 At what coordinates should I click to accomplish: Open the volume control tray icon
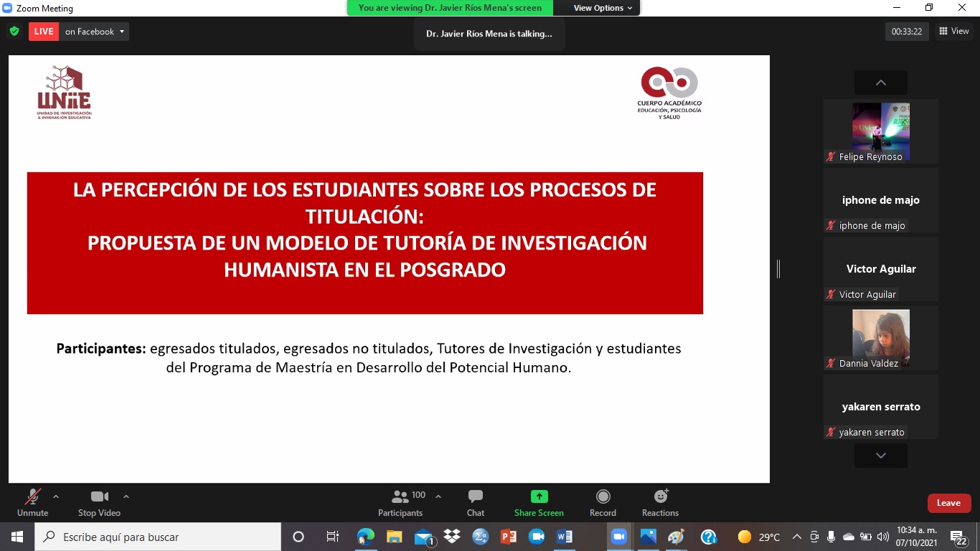pyautogui.click(x=883, y=537)
